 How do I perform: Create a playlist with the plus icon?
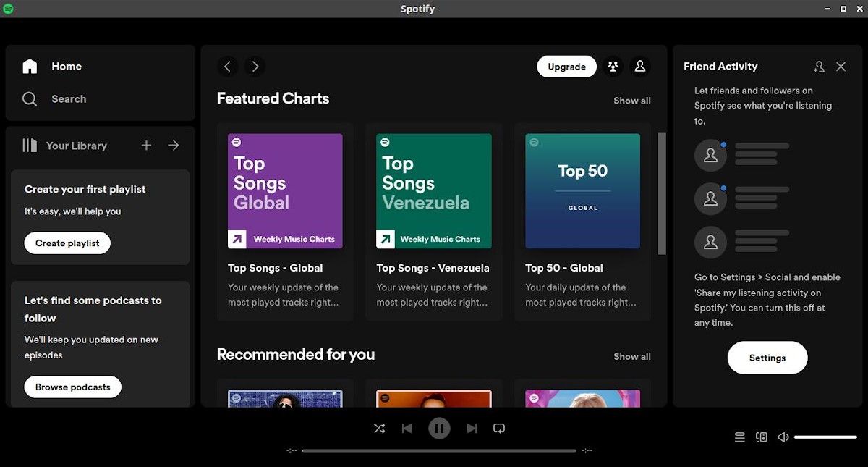pyautogui.click(x=146, y=145)
